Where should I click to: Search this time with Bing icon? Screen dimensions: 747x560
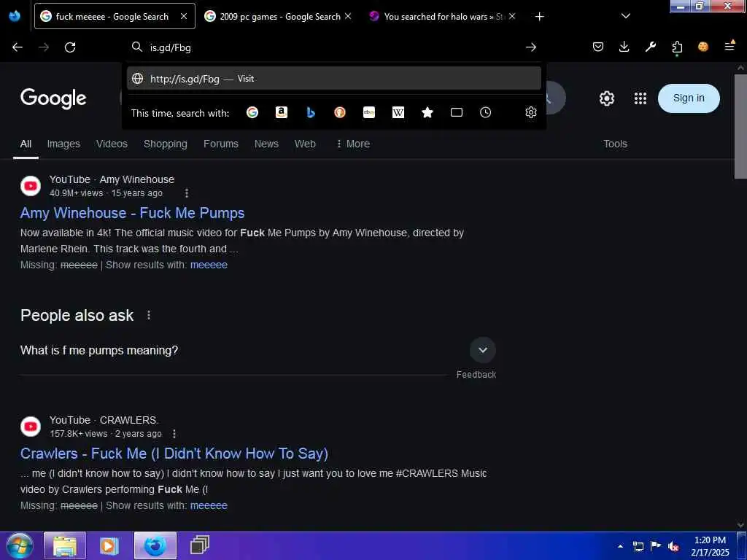311,112
